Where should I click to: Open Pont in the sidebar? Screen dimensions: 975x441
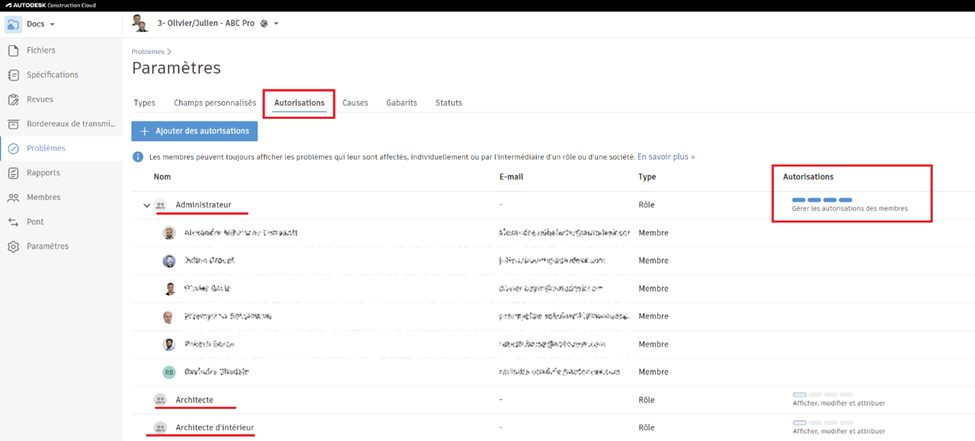click(x=35, y=221)
